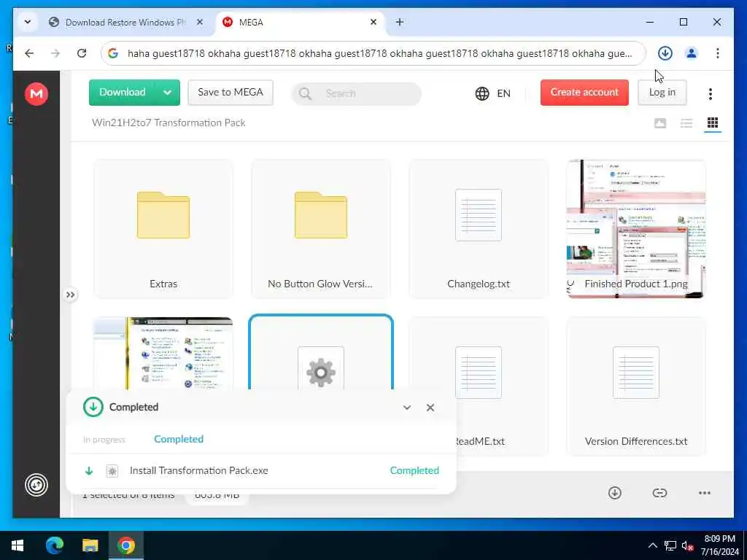Click the Create account button
Image resolution: width=747 pixels, height=560 pixels.
click(x=584, y=93)
